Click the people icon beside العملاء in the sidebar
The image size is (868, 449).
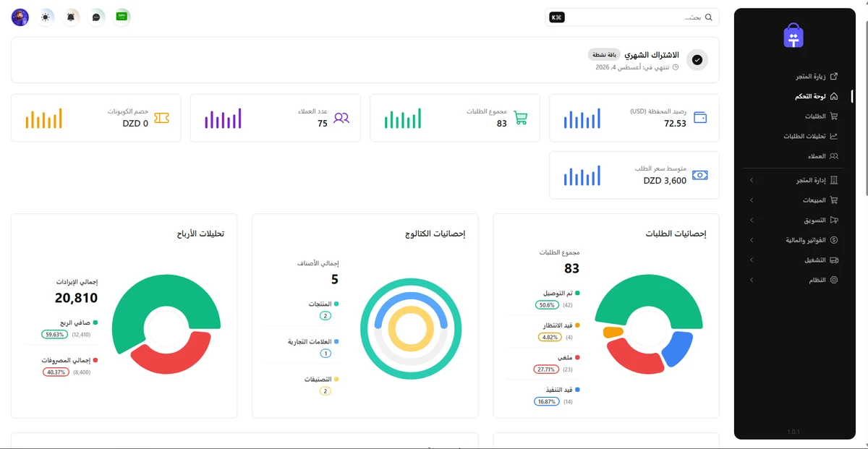point(834,156)
